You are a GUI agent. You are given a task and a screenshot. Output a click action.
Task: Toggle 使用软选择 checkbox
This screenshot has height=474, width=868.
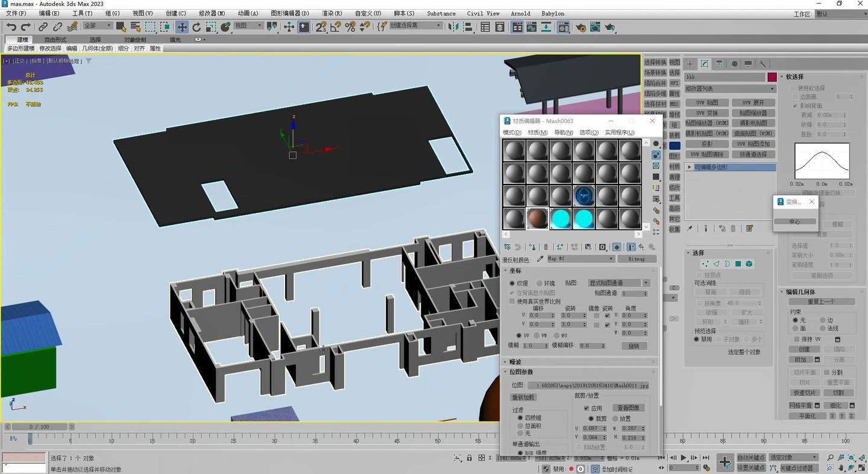[x=794, y=88]
